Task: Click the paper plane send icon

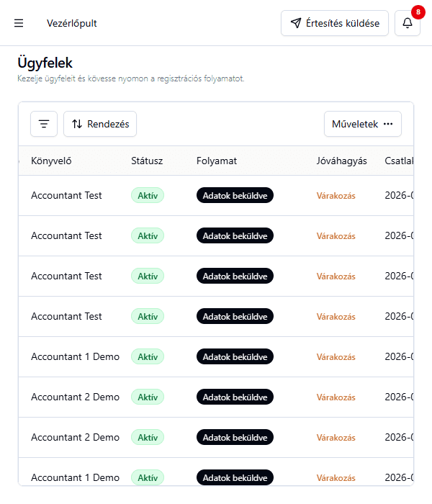Action: (295, 23)
